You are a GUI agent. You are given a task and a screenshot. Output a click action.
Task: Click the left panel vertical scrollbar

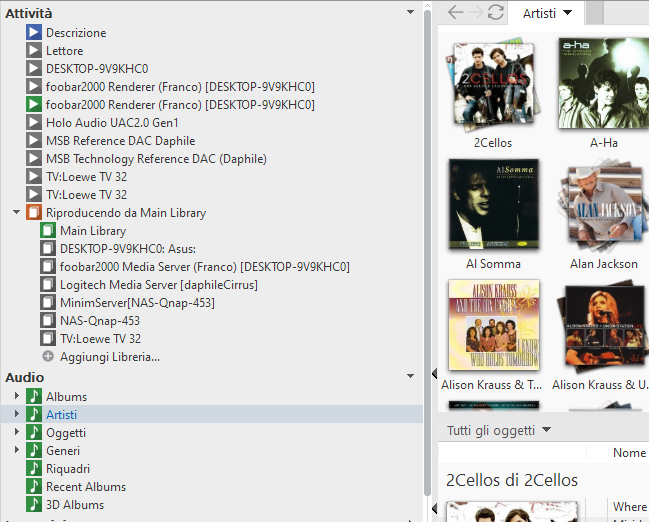(428, 253)
